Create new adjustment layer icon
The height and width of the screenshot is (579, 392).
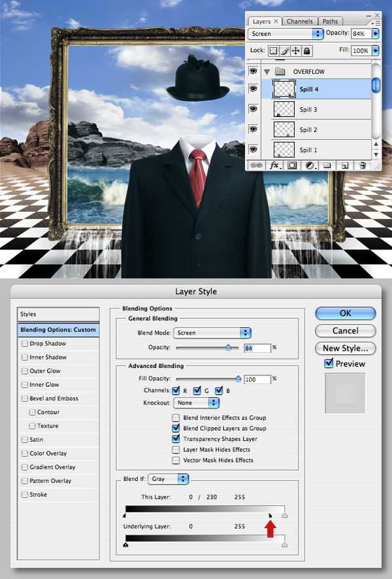coord(310,165)
